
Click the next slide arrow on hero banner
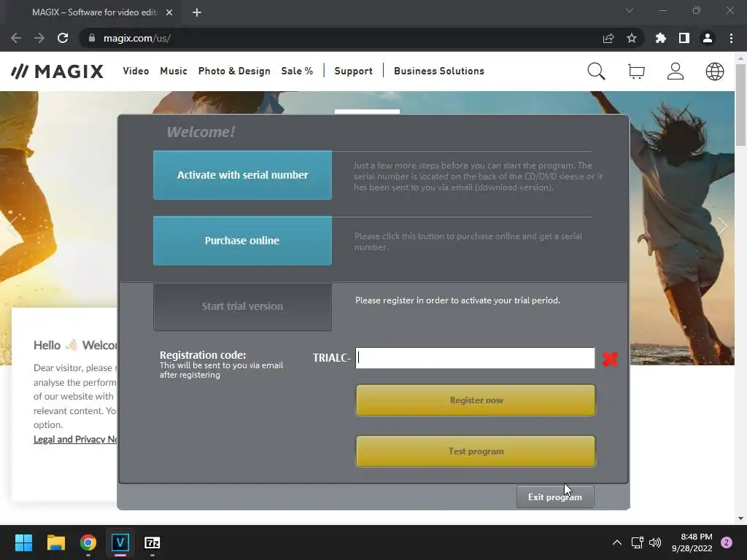(721, 226)
